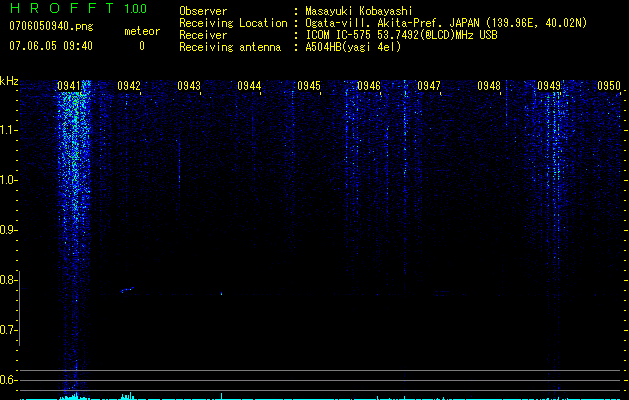Image resolution: width=629 pixels, height=400 pixels.
Task: Click the 0947 time marker
Action: pyautogui.click(x=429, y=86)
